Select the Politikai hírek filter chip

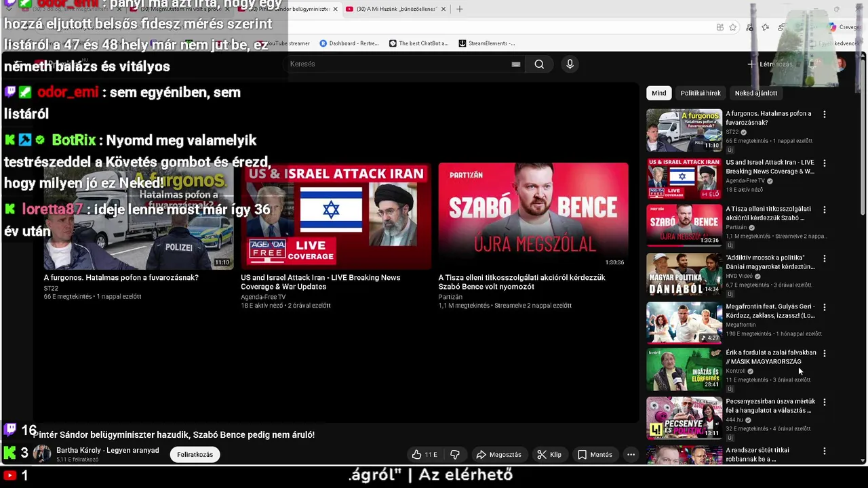[701, 93]
